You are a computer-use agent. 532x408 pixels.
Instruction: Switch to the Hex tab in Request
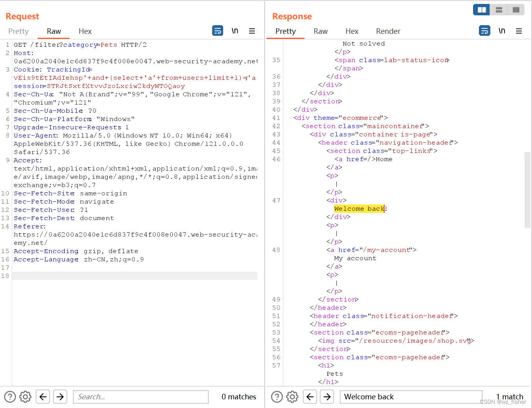click(x=85, y=31)
